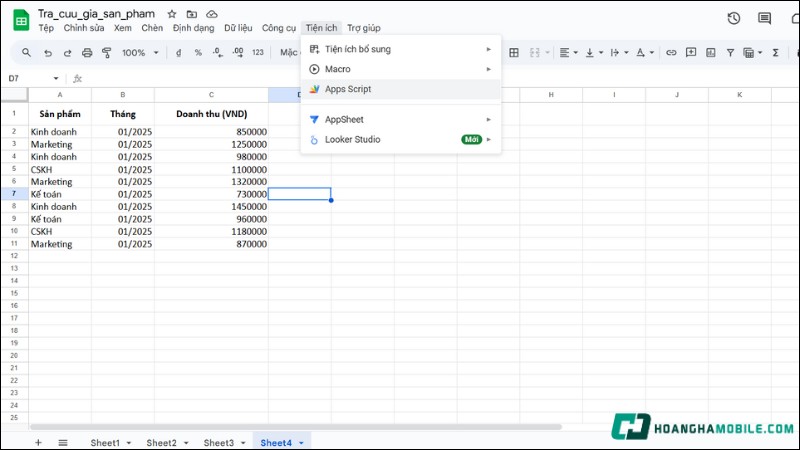Open the Tệp menu
The height and width of the screenshot is (450, 800).
[x=46, y=28]
